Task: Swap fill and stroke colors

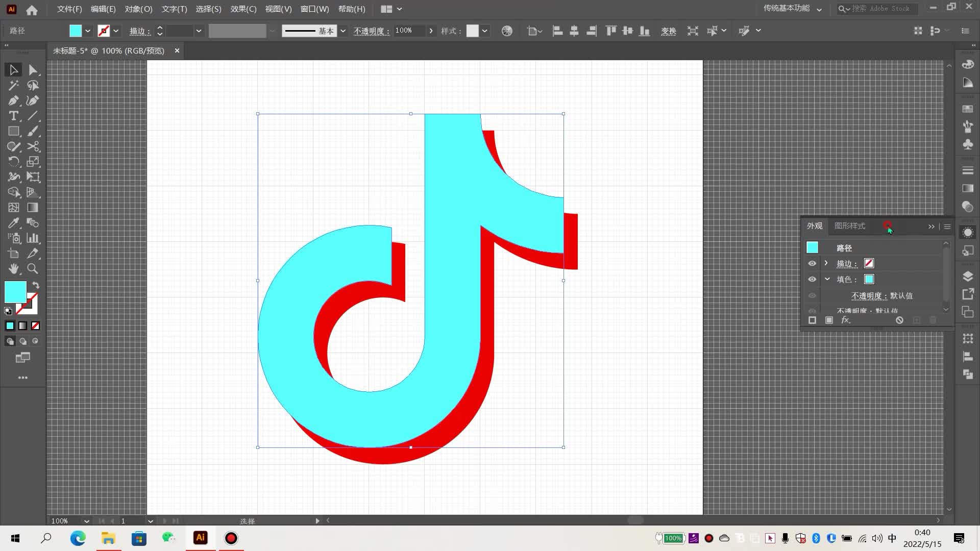Action: 36,285
